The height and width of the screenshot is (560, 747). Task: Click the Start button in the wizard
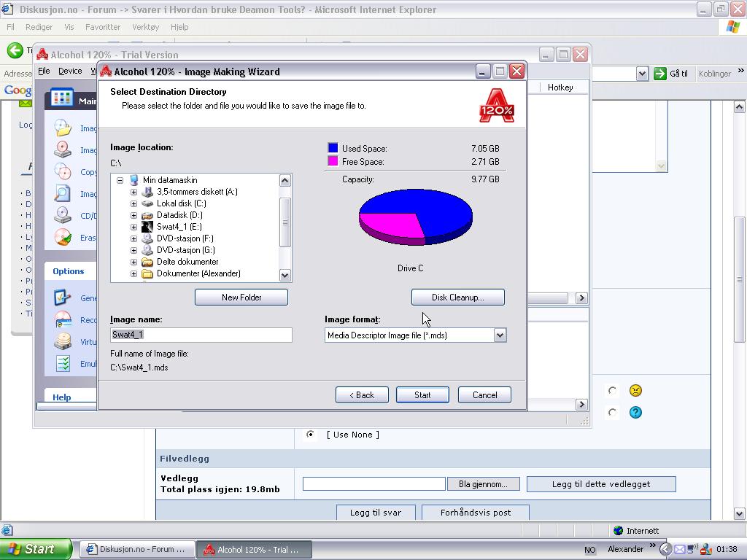pyautogui.click(x=422, y=394)
